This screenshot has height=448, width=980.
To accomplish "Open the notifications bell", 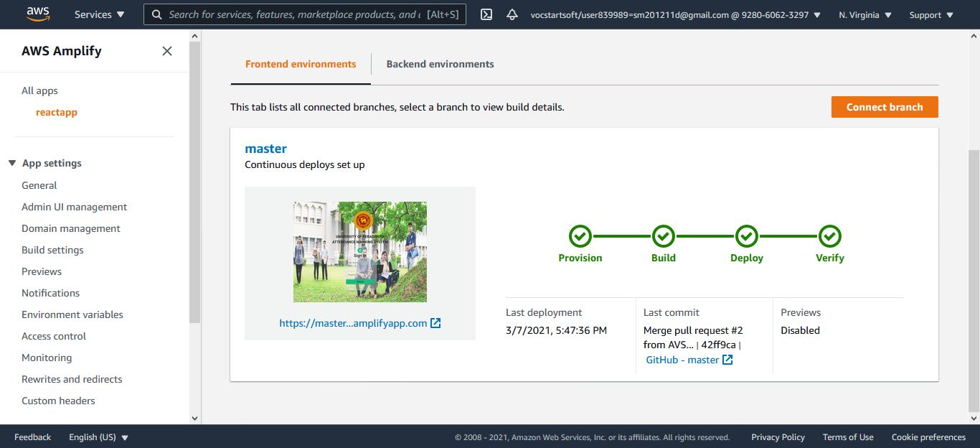I will pos(512,14).
